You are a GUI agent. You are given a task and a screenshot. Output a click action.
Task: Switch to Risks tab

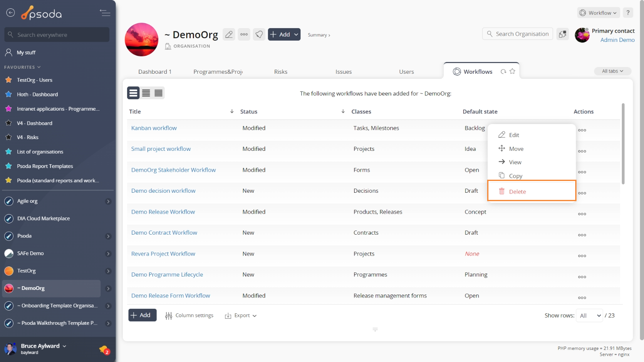[280, 72]
